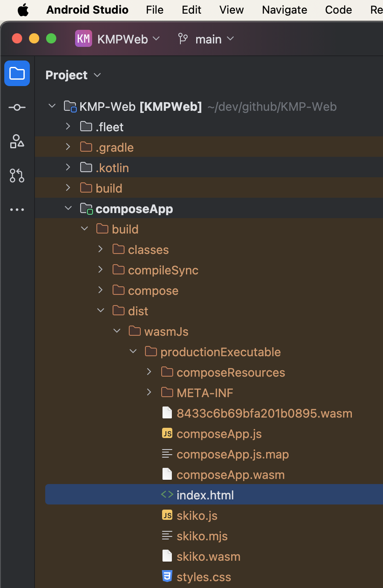383x588 pixels.
Task: Click the composeApp module folder icon
Action: (x=87, y=209)
